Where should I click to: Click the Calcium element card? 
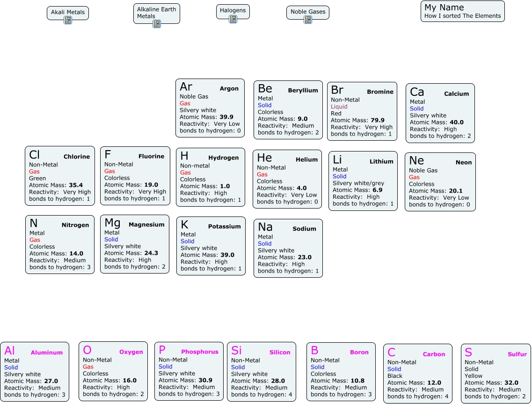pyautogui.click(x=440, y=113)
